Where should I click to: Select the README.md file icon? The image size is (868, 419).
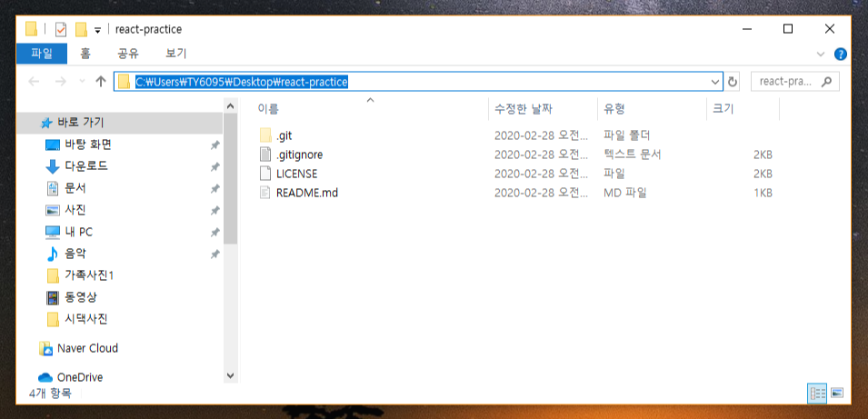point(266,194)
